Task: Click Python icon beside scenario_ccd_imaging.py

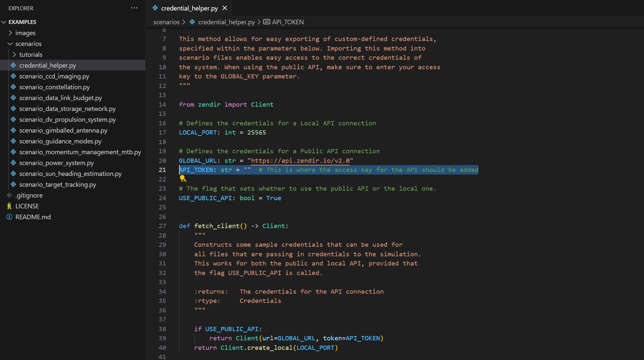Action: (x=13, y=76)
